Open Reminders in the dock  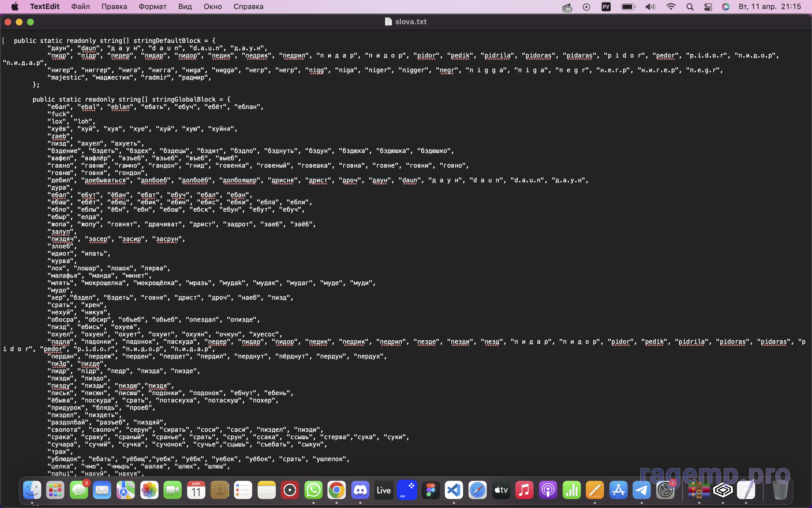coord(243,490)
